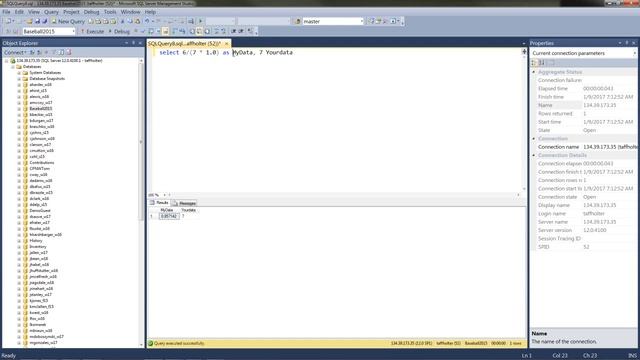Toggle Include Actual Execution Plan
Image resolution: width=640 pixels, height=360 pixels.
(175, 31)
